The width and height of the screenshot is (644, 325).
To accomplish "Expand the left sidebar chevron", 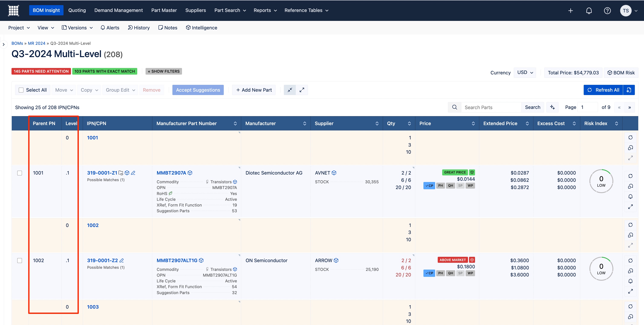I will click(x=3, y=45).
